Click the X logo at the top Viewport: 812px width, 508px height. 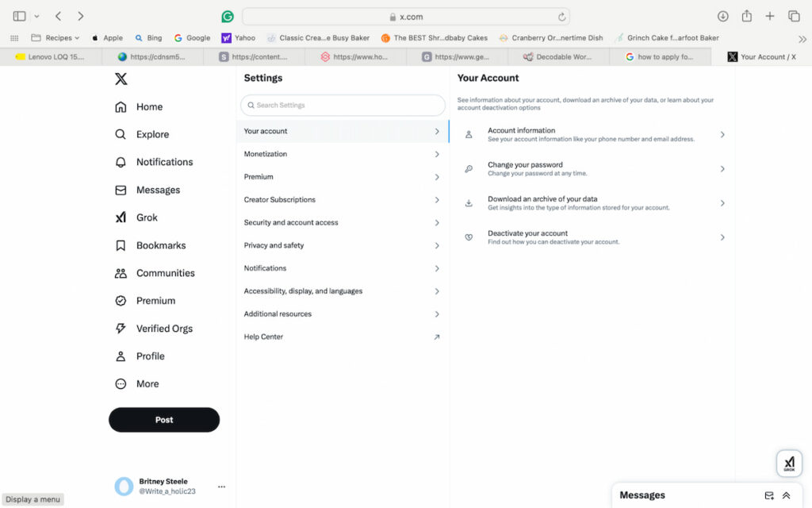point(120,79)
